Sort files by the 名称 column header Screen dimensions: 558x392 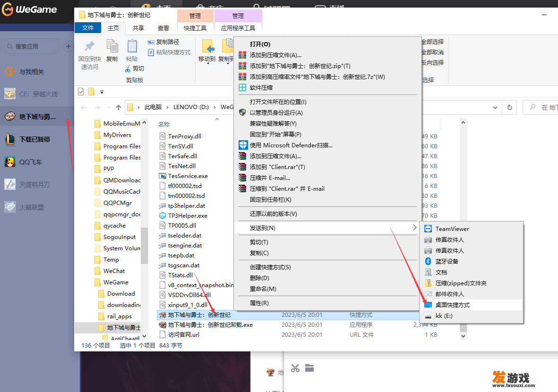pos(164,125)
